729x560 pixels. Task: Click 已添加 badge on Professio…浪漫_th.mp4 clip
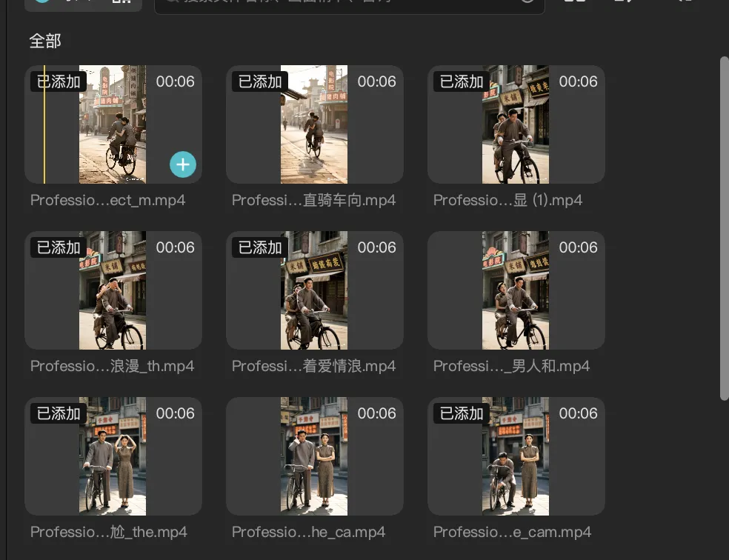[59, 247]
